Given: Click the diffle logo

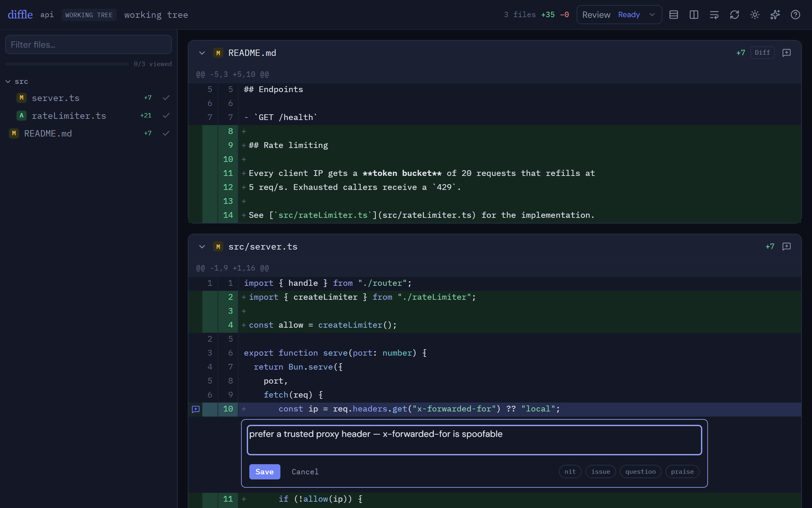Looking at the screenshot, I should tap(20, 15).
